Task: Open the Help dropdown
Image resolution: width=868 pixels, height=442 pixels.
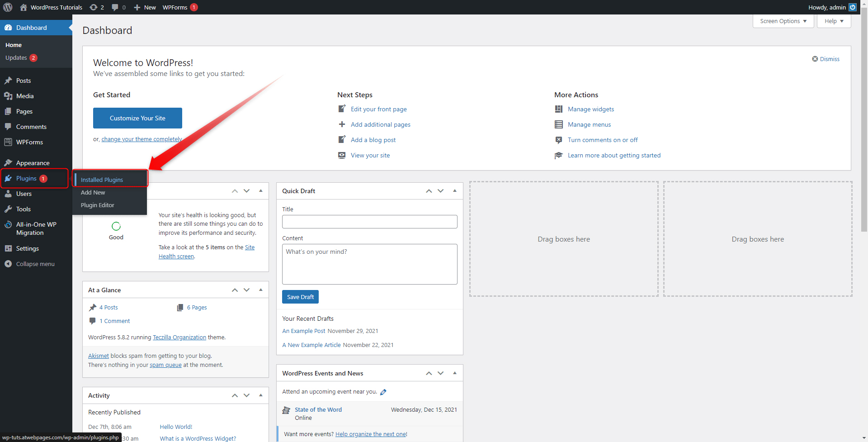Action: coord(834,21)
